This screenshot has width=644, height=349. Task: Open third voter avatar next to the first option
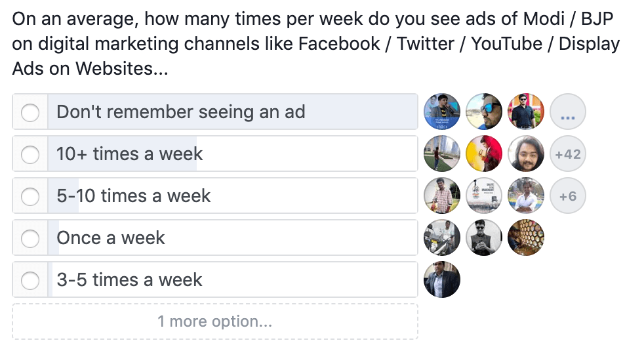pyautogui.click(x=526, y=112)
